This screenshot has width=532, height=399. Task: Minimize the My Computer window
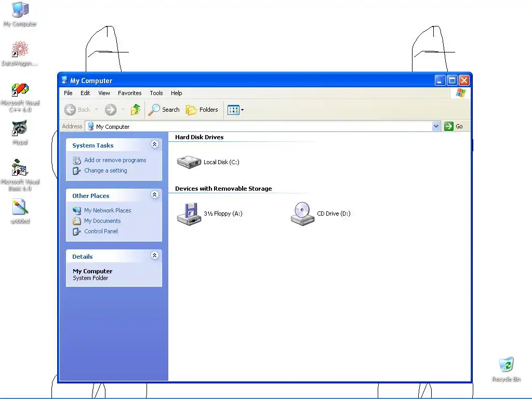(440, 81)
